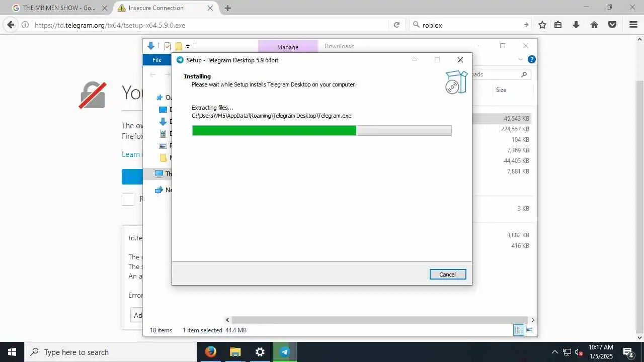Sort by the Size column header

click(501, 90)
